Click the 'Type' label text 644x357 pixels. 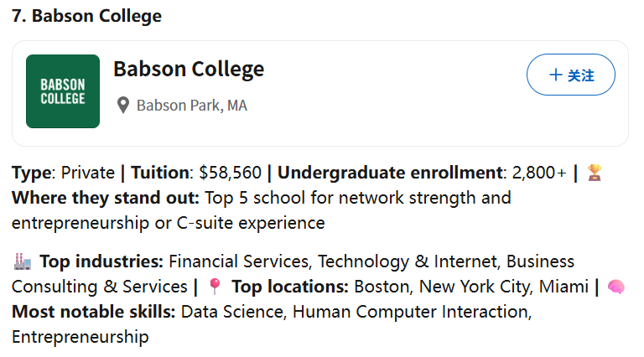tap(32, 173)
